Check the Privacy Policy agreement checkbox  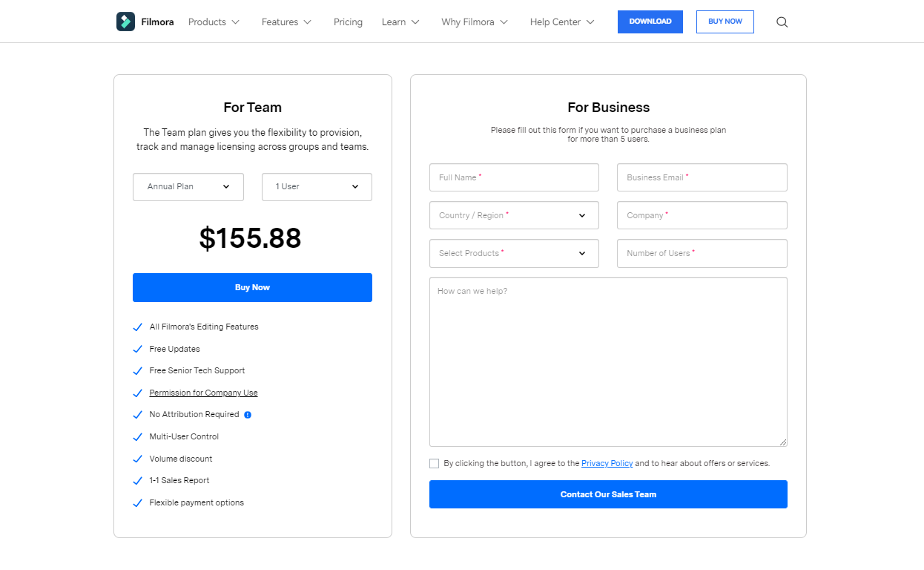point(434,464)
